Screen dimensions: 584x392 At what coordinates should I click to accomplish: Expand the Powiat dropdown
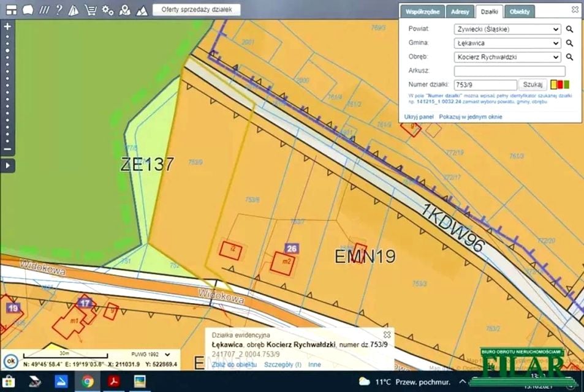[555, 29]
